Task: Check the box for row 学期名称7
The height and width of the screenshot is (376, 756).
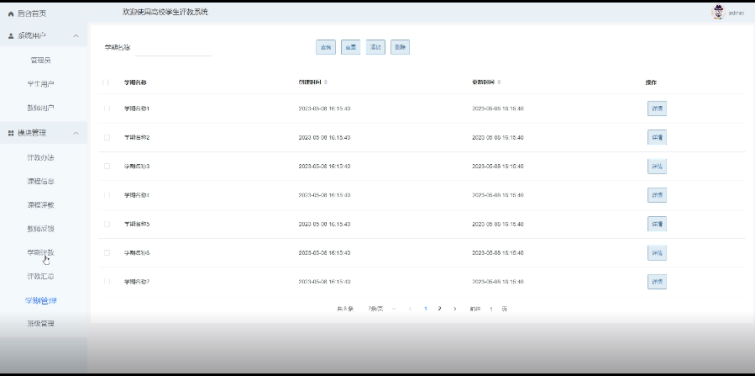Action: [x=107, y=281]
